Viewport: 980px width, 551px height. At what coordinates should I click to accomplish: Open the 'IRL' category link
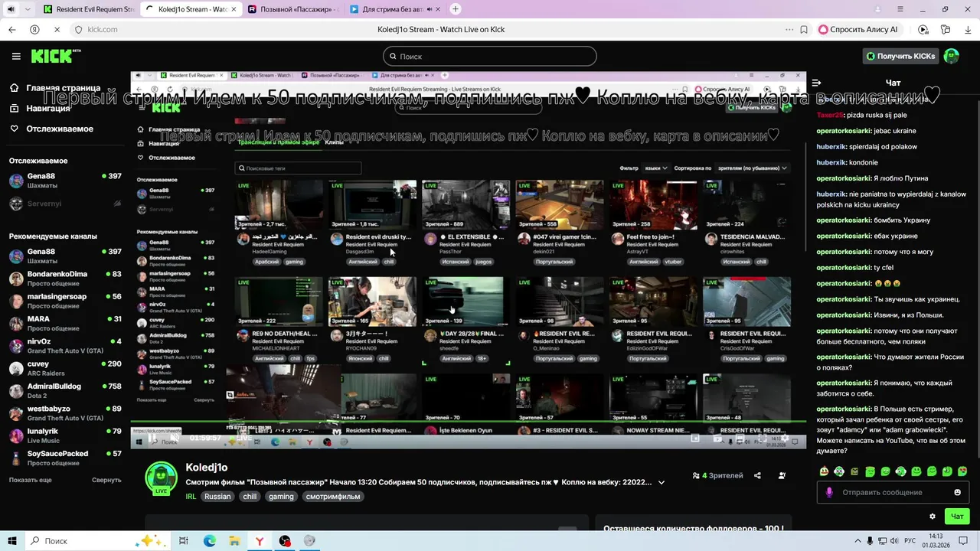(x=191, y=496)
